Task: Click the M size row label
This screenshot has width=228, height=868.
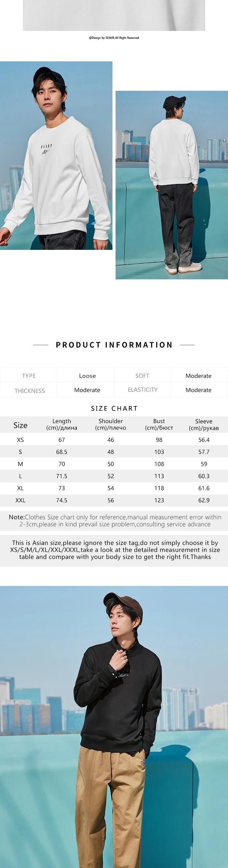Action: (x=20, y=464)
